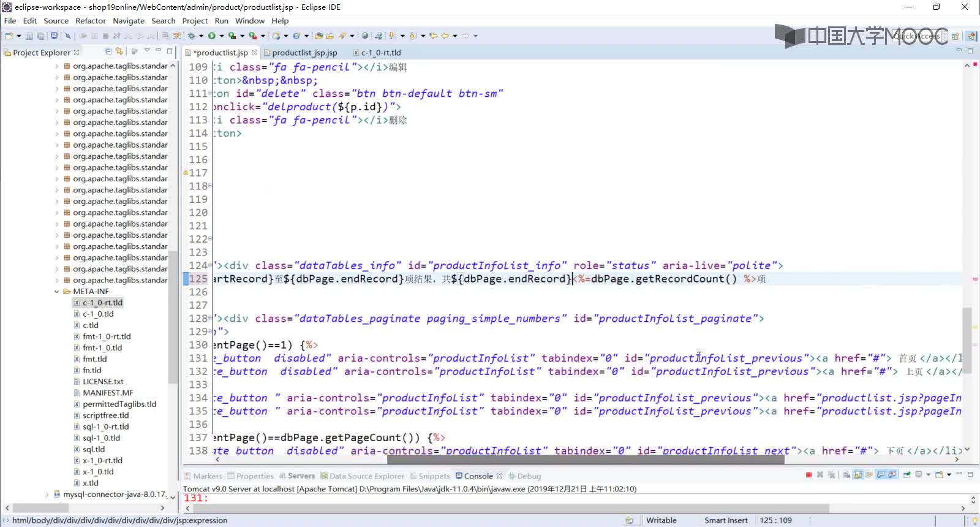Close the *productlist.jsp editor tab
The image size is (980, 527).
coord(255,53)
